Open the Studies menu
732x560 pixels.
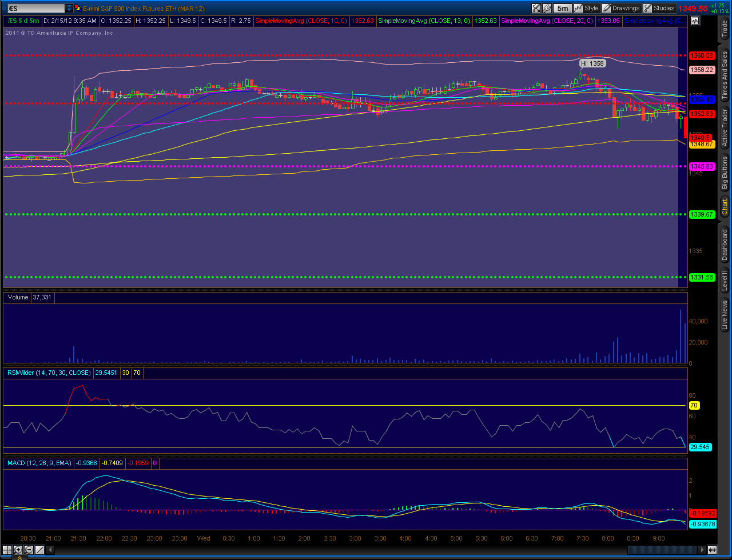click(659, 8)
